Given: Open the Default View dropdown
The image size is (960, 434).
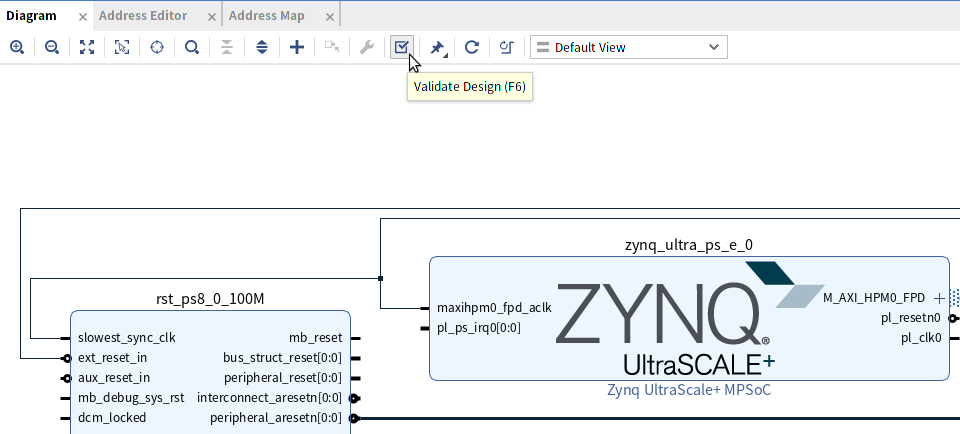Looking at the screenshot, I should 629,47.
